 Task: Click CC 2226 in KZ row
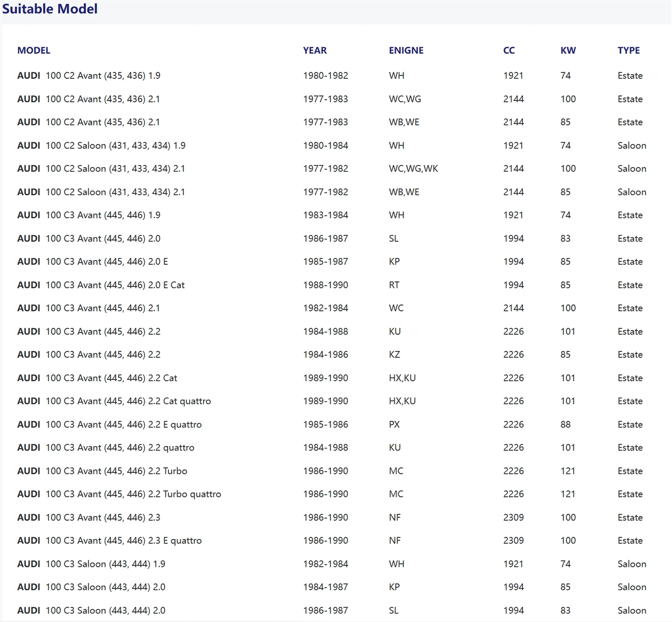click(x=513, y=355)
